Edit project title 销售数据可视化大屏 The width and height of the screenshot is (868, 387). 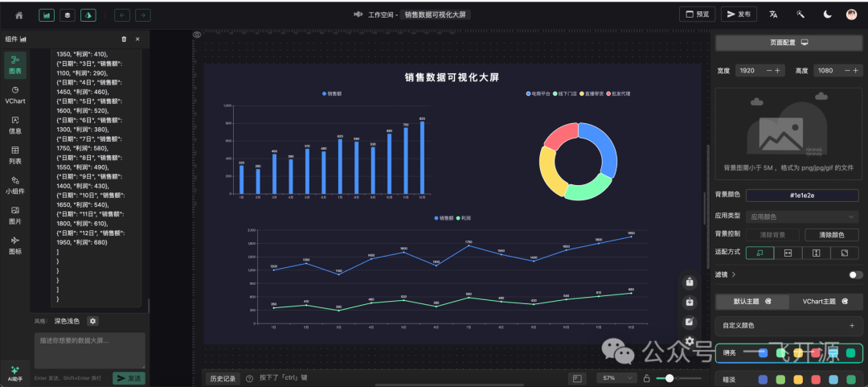[x=436, y=14]
